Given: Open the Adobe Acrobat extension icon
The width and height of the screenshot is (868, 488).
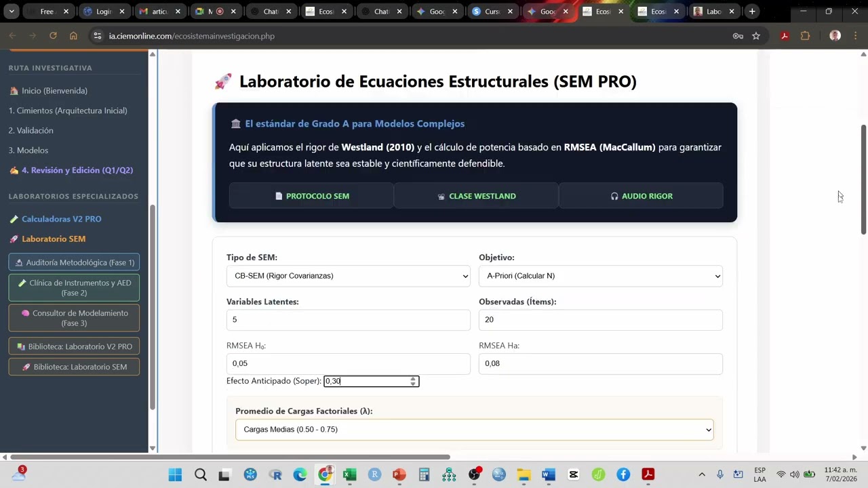Looking at the screenshot, I should click(785, 36).
